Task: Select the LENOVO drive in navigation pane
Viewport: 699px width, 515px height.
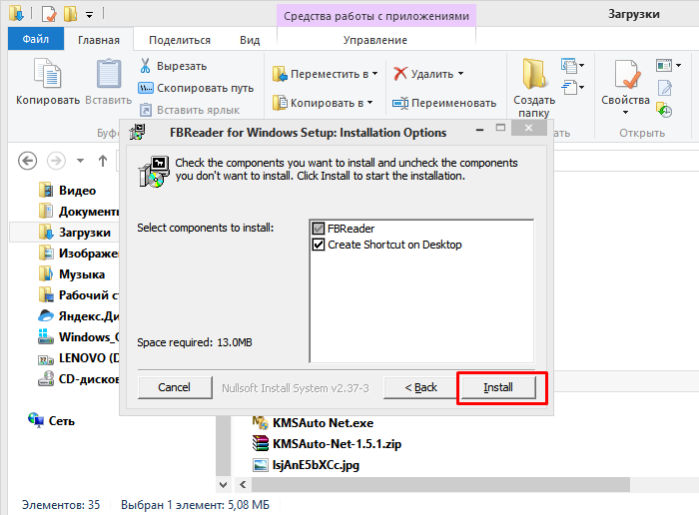Action: point(78,358)
